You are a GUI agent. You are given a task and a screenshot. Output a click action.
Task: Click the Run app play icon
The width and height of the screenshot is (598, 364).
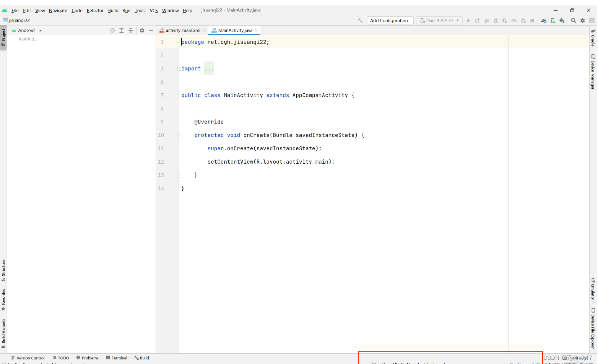pyautogui.click(x=468, y=21)
